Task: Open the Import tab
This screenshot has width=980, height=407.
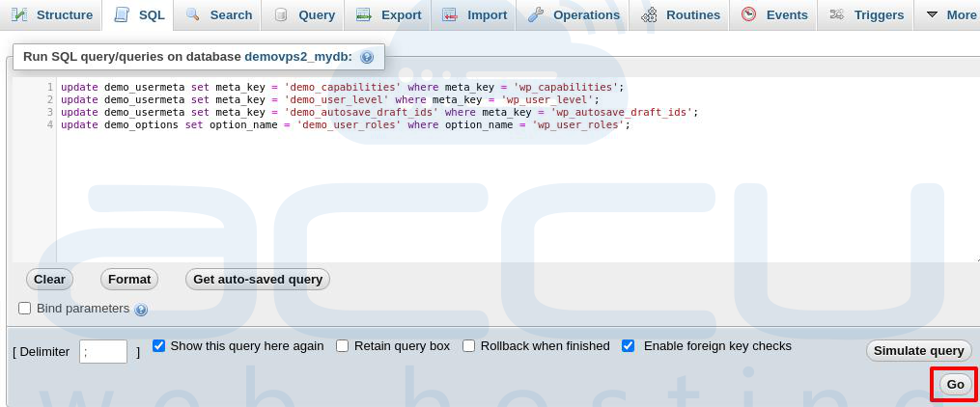Action: click(x=474, y=15)
